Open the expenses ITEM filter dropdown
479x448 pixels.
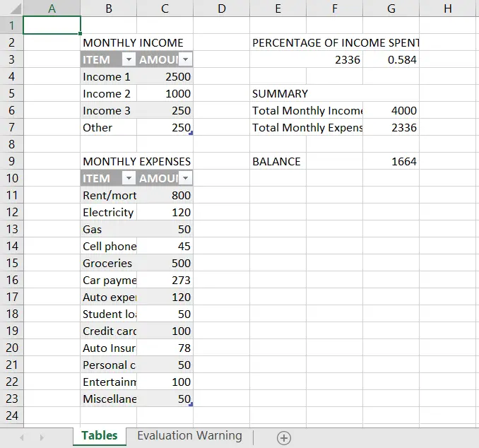[129, 178]
